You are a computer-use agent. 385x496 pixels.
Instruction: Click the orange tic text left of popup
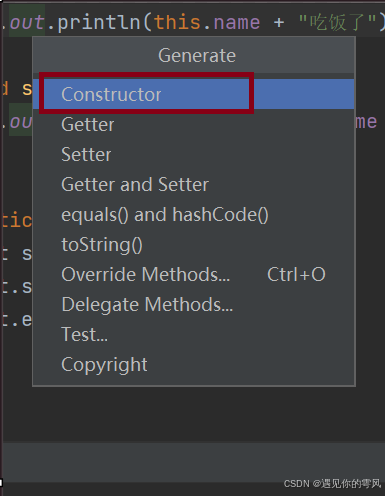pos(17,220)
